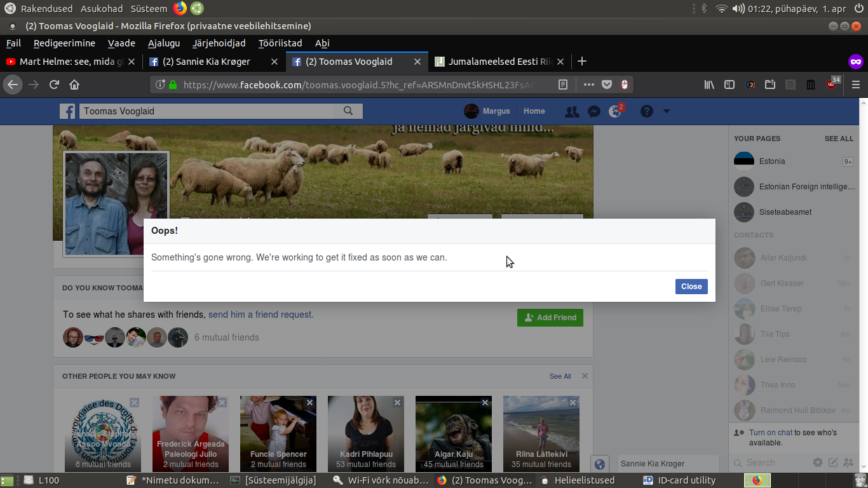This screenshot has width=868, height=488.
Task: Close the Toomas Vooglaid tab
Action: click(417, 62)
